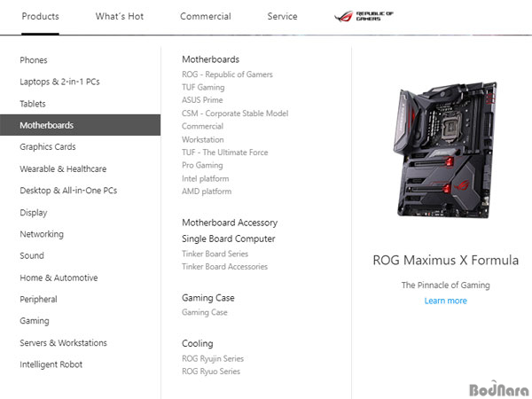Click the Motherboards section heading

(211, 59)
